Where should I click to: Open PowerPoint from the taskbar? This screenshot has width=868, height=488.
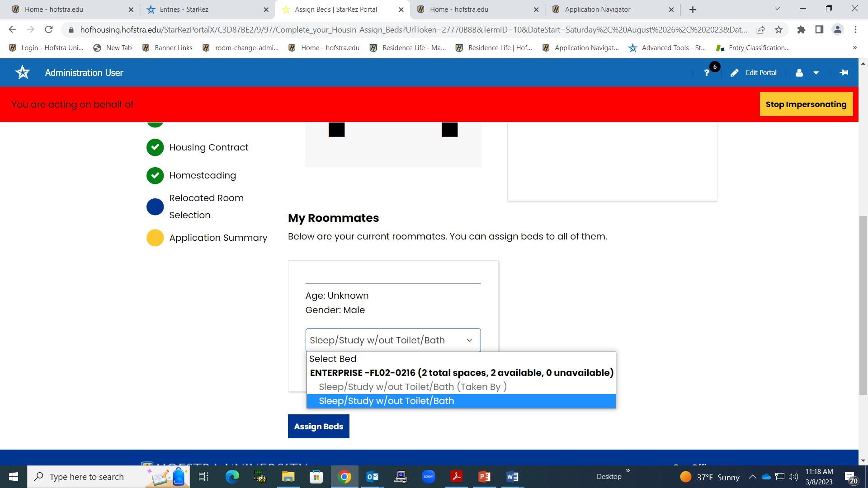[484, 477]
